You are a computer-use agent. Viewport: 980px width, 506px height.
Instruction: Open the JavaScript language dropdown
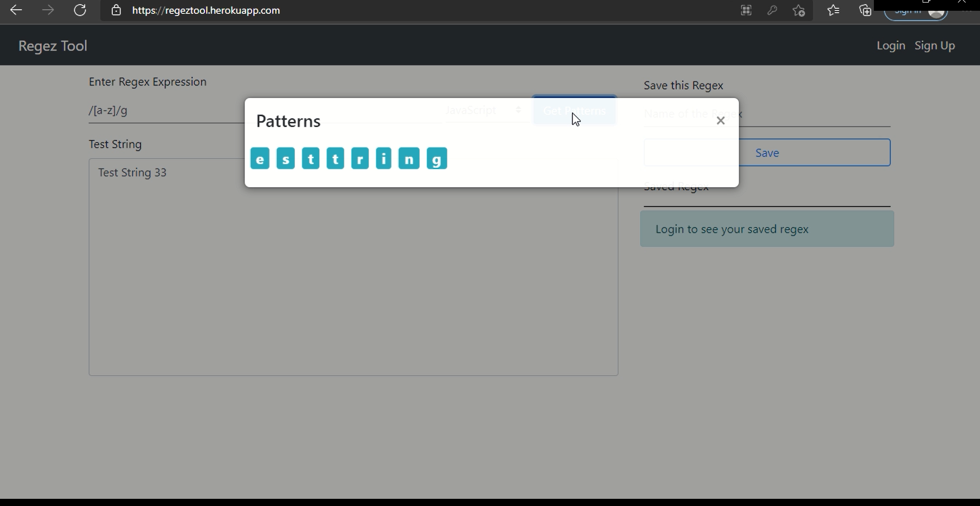[x=483, y=110]
